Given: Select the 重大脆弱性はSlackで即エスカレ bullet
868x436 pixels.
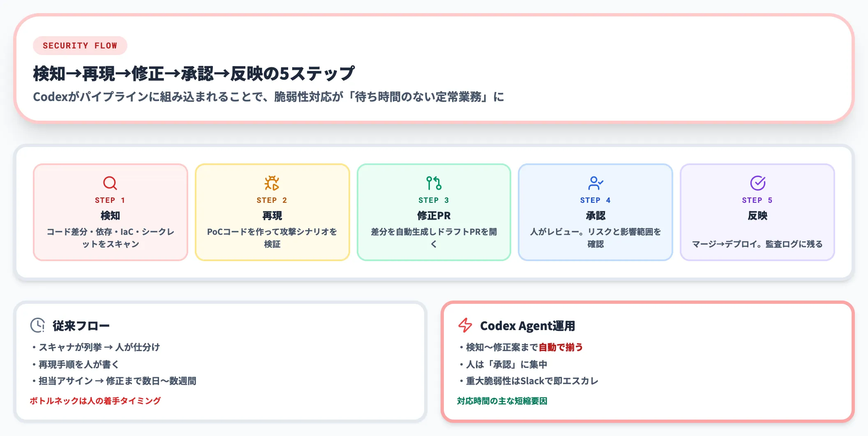Looking at the screenshot, I should [529, 381].
